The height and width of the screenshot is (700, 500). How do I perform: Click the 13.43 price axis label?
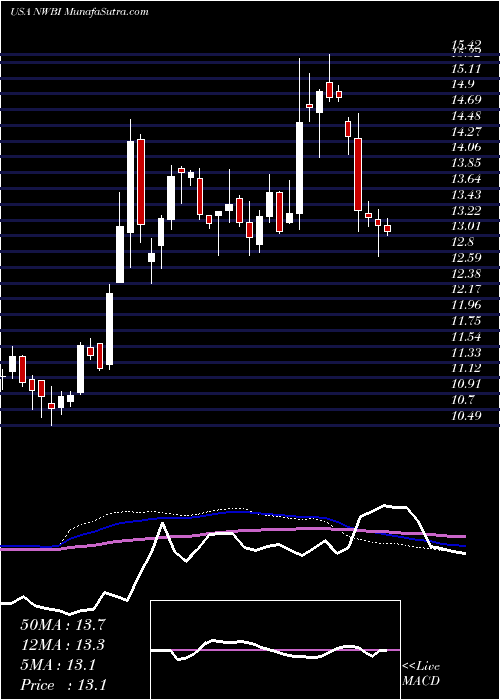coord(466,195)
